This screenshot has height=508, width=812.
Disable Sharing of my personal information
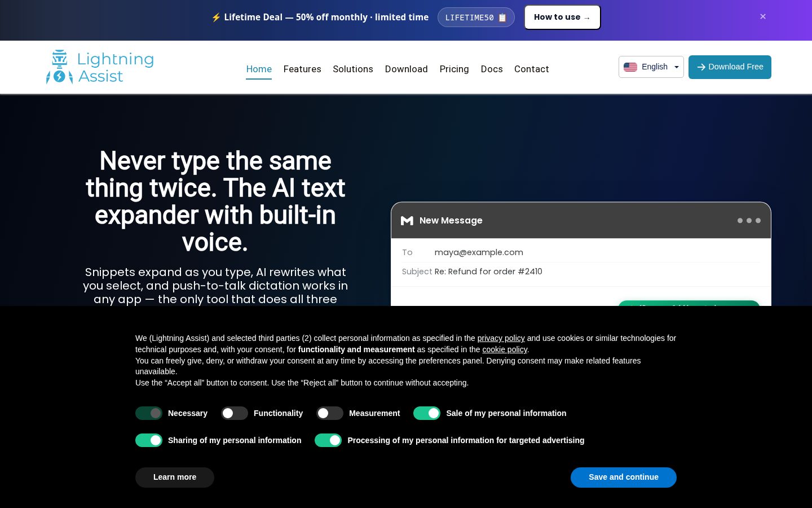pos(149,440)
